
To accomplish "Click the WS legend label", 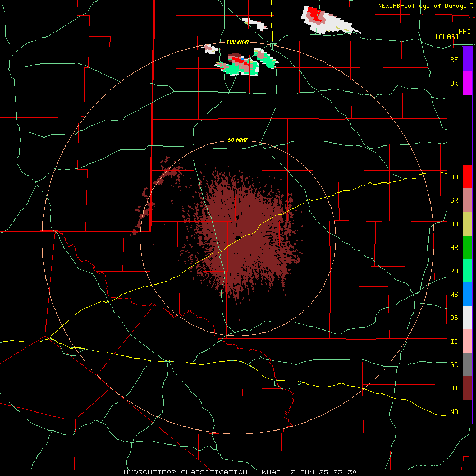I will click(x=454, y=295).
